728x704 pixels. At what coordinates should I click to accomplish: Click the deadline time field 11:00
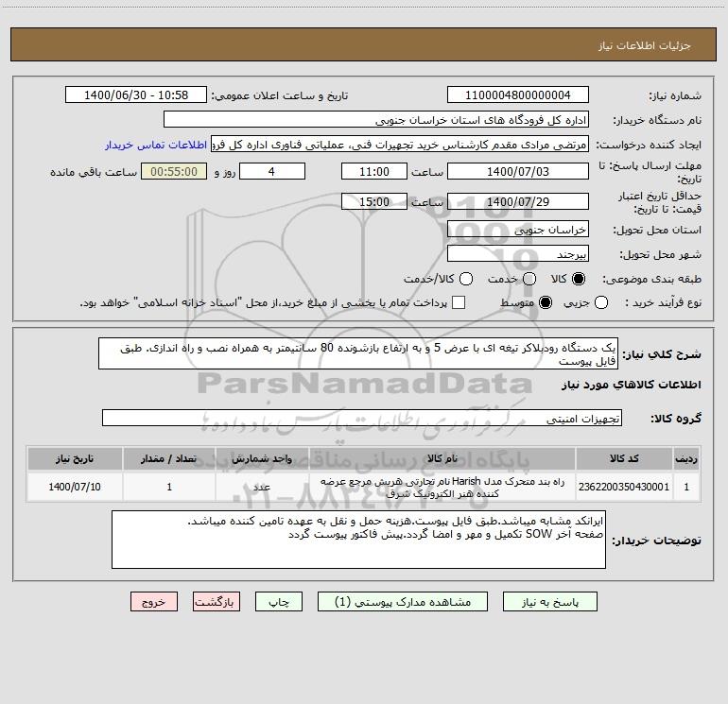coord(374,171)
